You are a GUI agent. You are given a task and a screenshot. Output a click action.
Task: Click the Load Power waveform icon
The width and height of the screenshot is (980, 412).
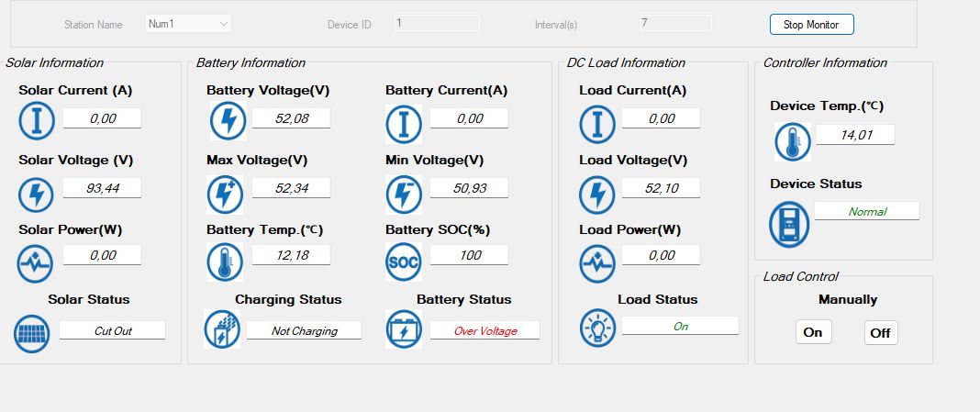point(598,263)
